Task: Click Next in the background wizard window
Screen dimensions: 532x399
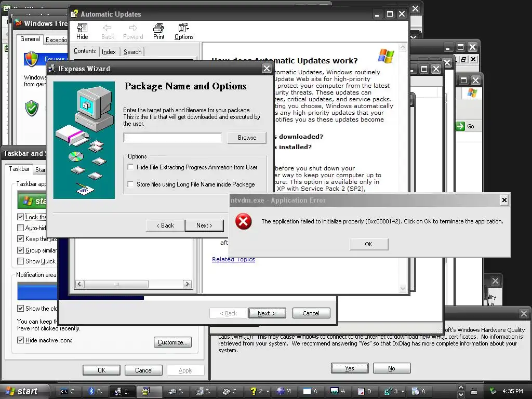Action: point(267,313)
